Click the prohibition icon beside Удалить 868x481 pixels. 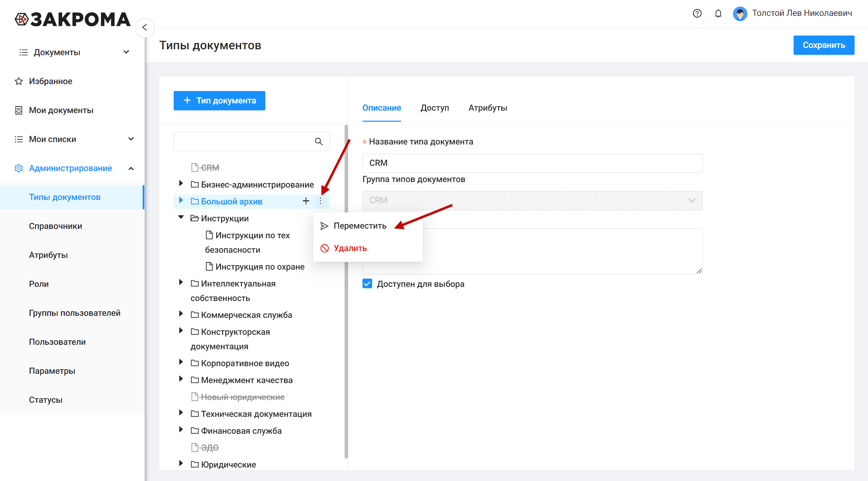click(x=325, y=248)
